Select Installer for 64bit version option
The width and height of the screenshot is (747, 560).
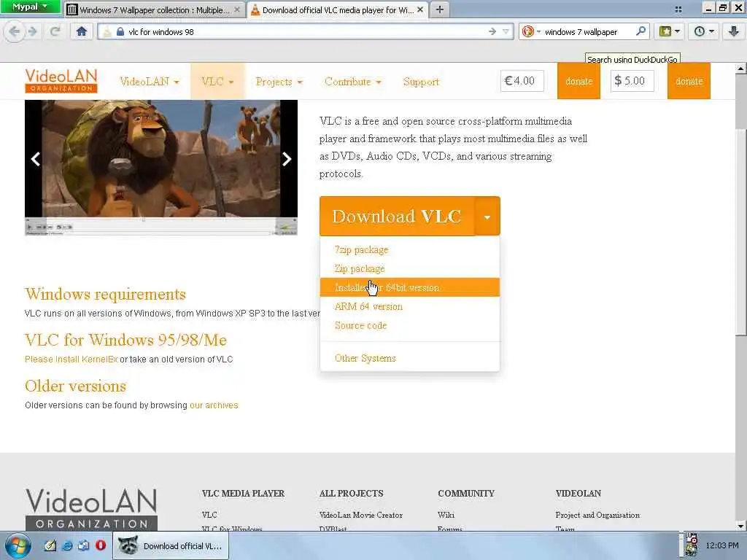410,287
